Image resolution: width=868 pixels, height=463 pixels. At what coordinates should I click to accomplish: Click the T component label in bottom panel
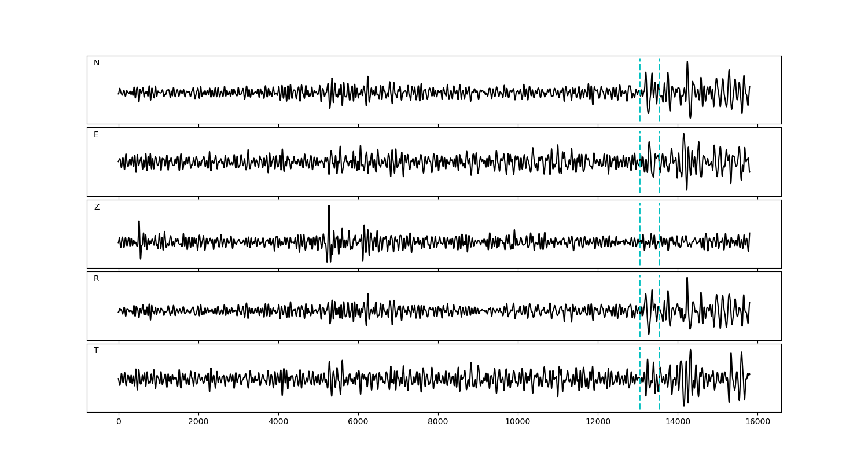[x=96, y=351]
